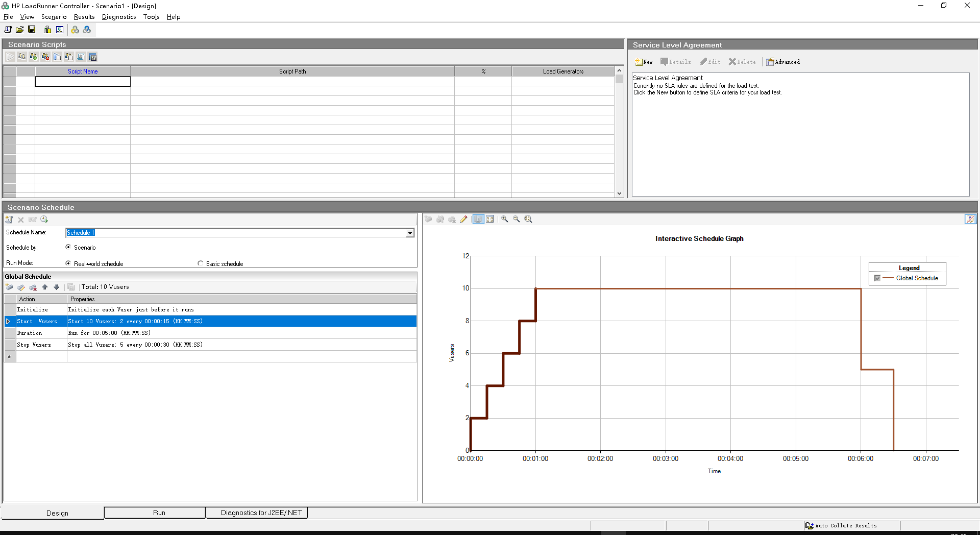Click the schedule start time clock icon
Image resolution: width=980 pixels, height=535 pixels.
44,220
